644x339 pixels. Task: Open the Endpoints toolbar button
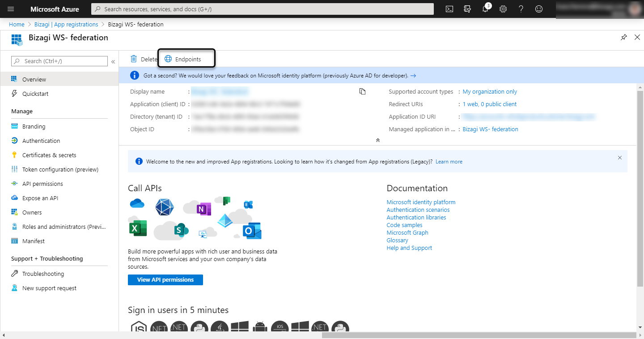click(183, 59)
